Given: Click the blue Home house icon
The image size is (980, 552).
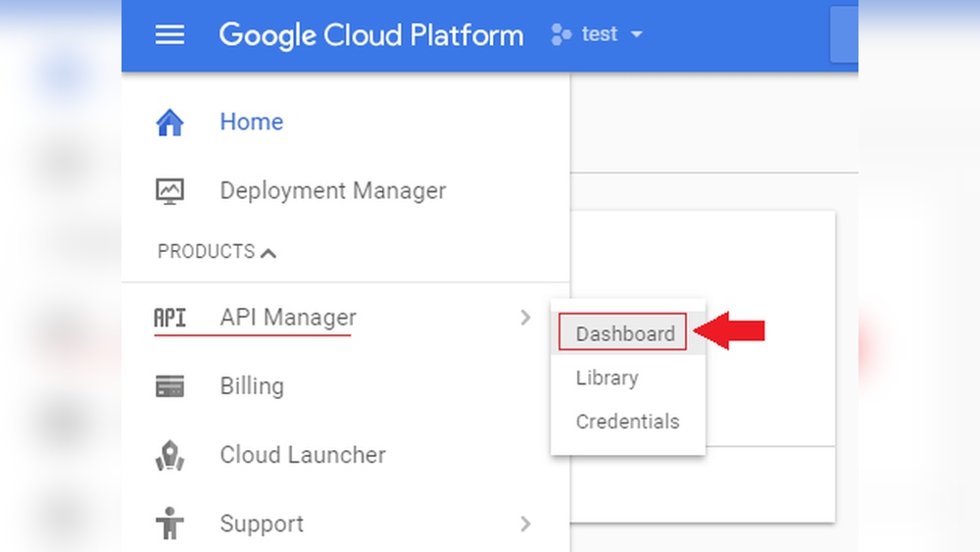Looking at the screenshot, I should pyautogui.click(x=170, y=122).
